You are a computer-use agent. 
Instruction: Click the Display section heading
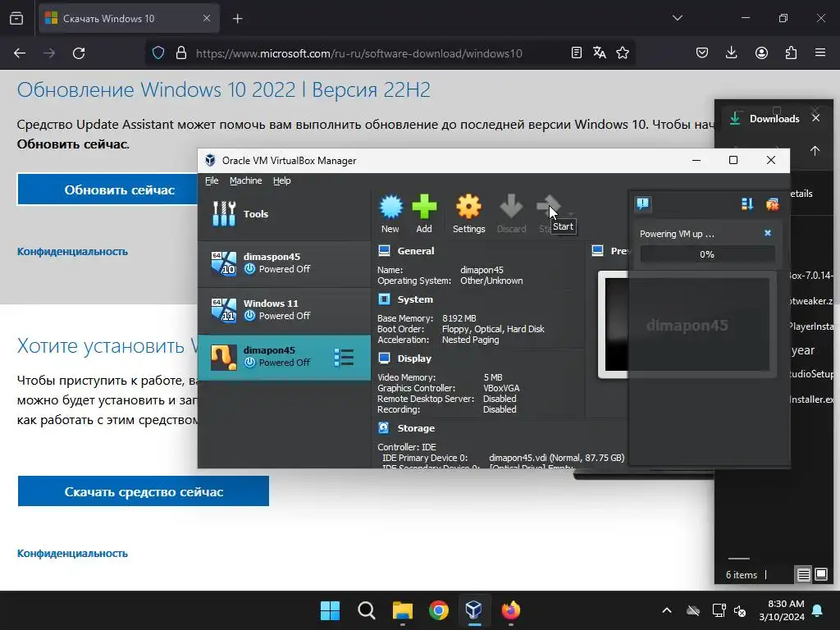click(414, 358)
